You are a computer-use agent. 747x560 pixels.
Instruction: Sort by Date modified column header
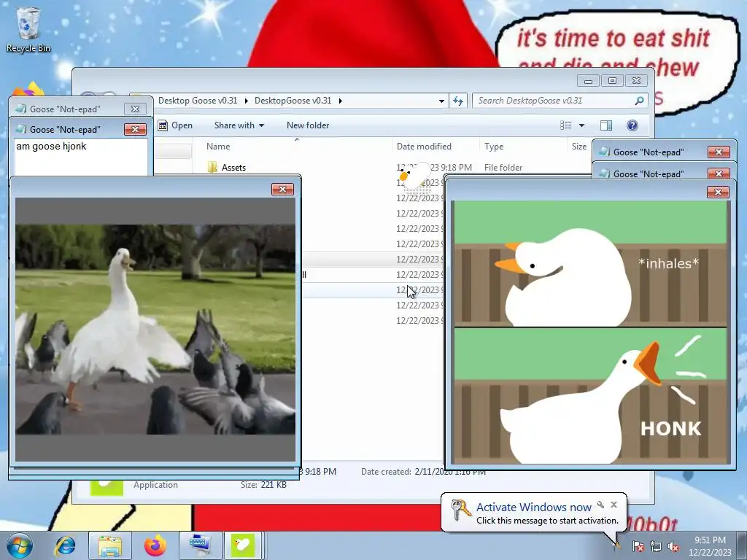click(x=424, y=146)
